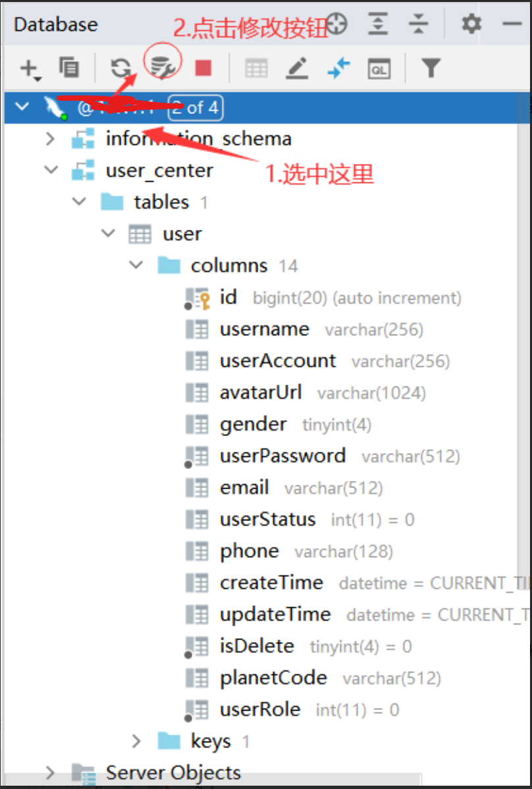Click the duplicate data source icon
The image size is (532, 789).
click(68, 67)
